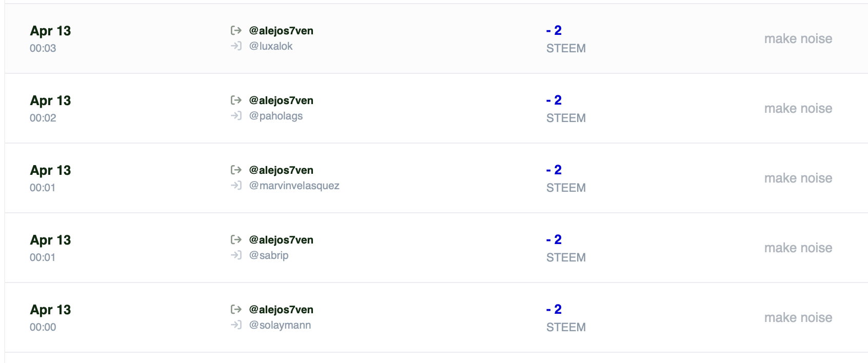Click the outgoing arrow icon in the 00:02 row
Screen dimensions: 868x363
click(236, 100)
